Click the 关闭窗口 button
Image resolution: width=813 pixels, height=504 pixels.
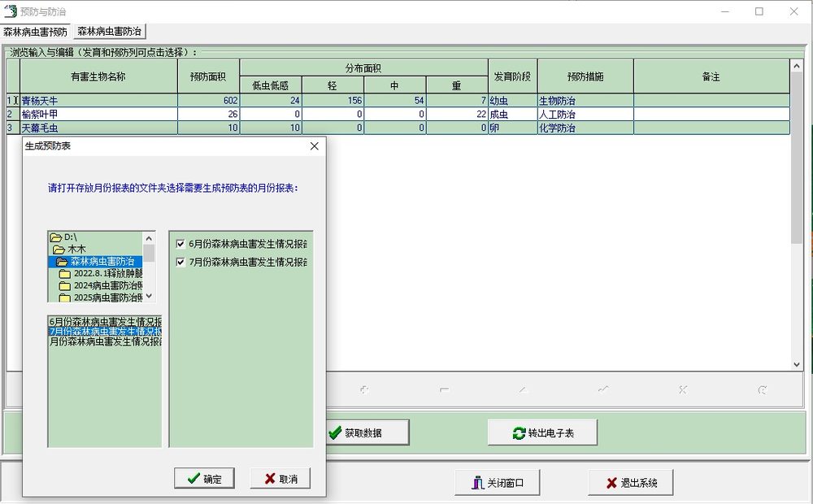(498, 483)
